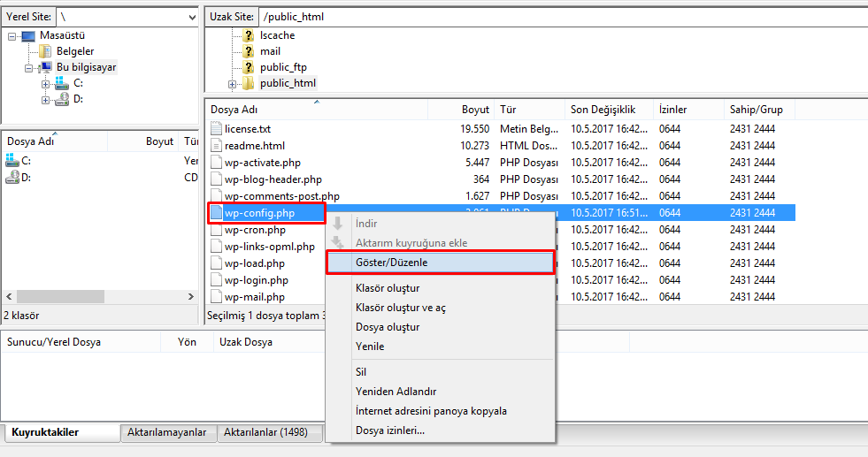Click the license.txt file icon
Image resolution: width=868 pixels, height=457 pixels.
pyautogui.click(x=217, y=129)
